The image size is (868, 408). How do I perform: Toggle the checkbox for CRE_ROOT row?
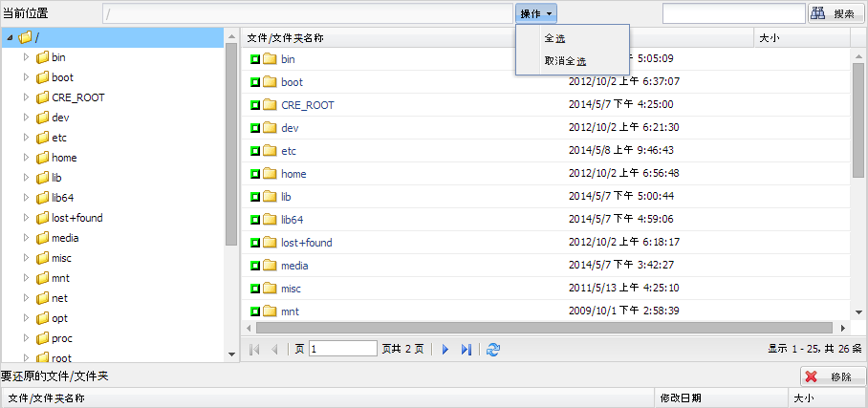255,105
